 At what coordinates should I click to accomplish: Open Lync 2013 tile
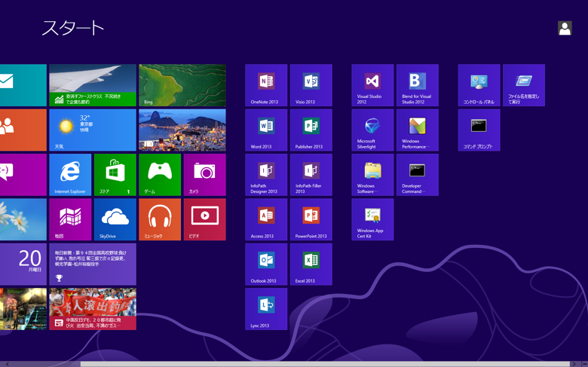[266, 309]
